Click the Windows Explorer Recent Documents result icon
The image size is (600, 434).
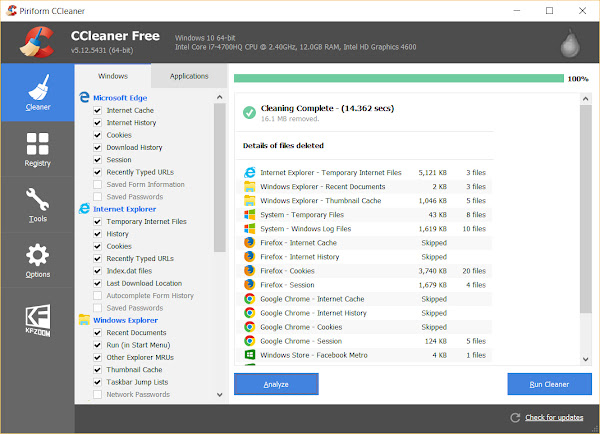click(x=249, y=187)
